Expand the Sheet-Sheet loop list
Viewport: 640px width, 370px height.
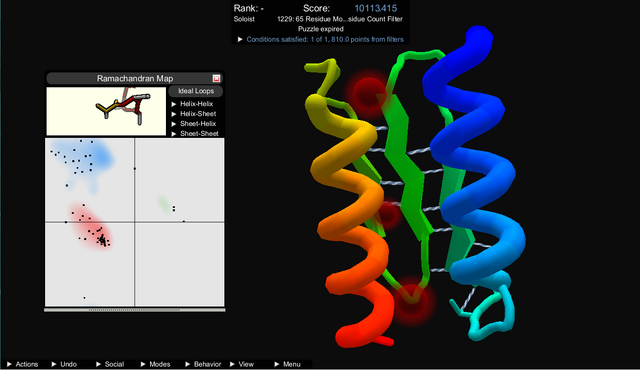click(x=195, y=133)
